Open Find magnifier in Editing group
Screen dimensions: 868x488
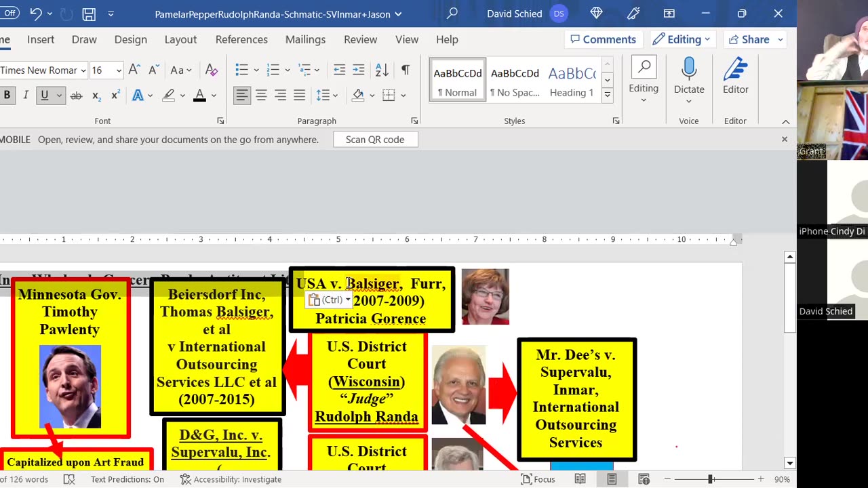click(644, 67)
